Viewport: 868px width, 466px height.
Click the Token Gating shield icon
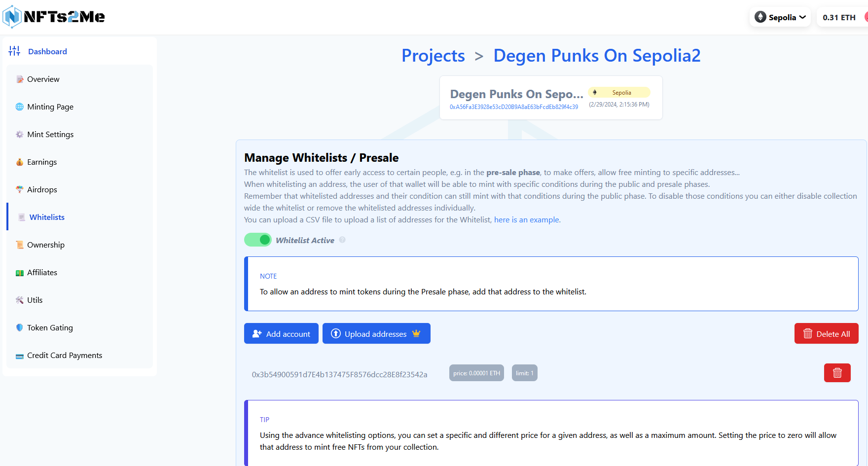tap(20, 327)
